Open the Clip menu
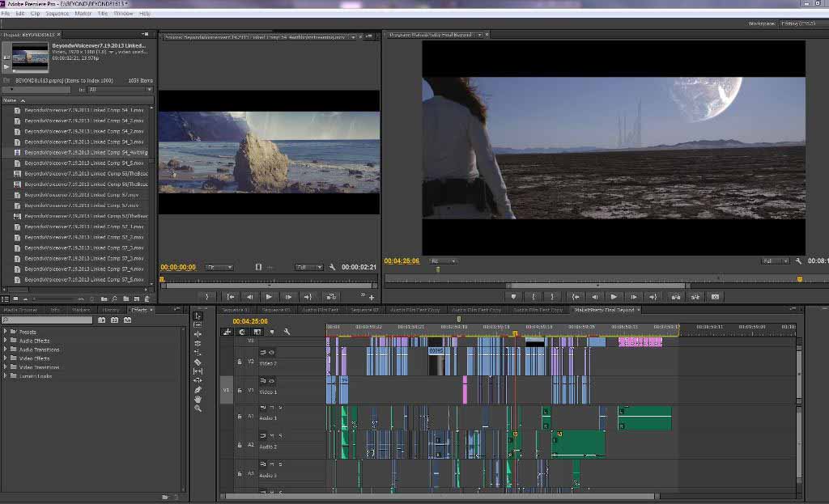 36,13
